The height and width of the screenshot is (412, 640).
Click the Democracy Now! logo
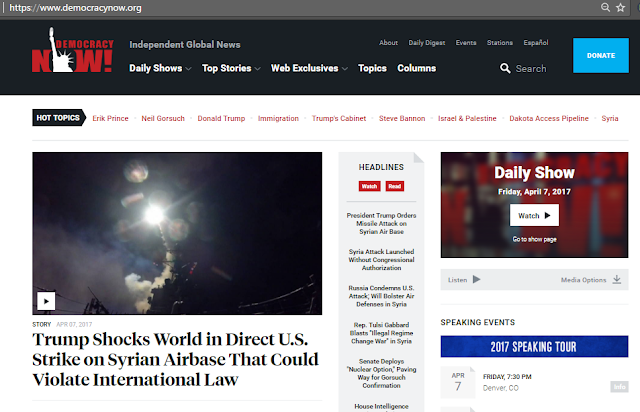click(73, 50)
